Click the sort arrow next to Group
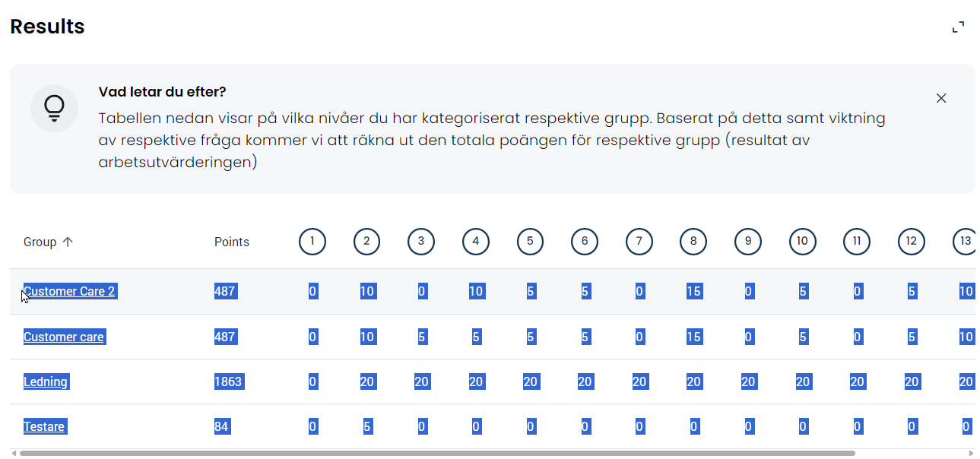980x459 pixels. pos(68,242)
